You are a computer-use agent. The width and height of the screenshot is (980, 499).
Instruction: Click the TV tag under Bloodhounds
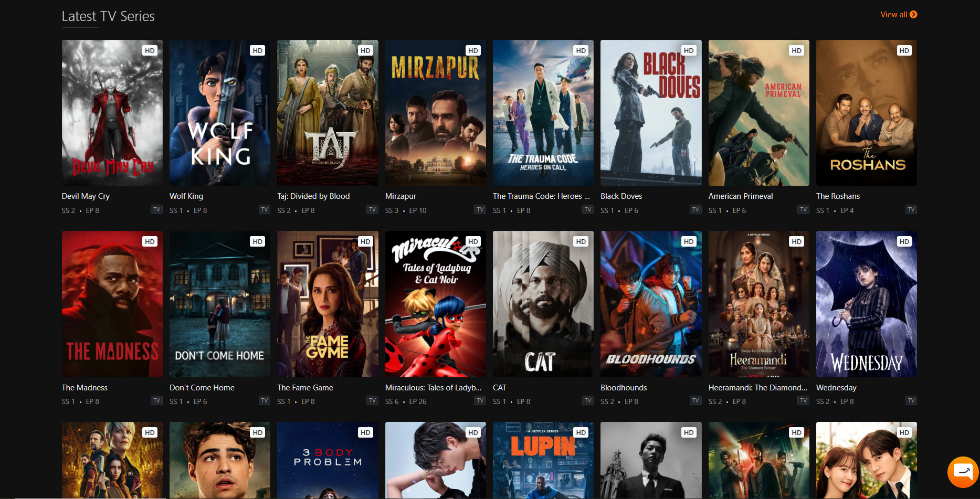[696, 401]
